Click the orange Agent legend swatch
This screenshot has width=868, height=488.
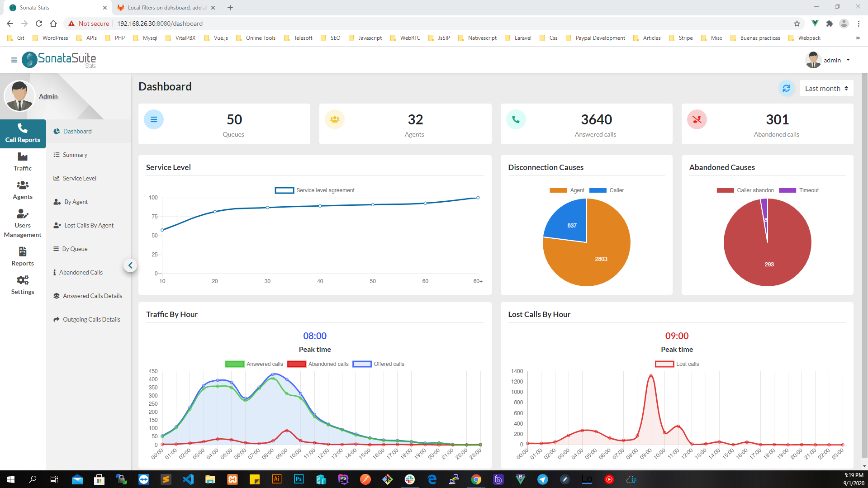[558, 190]
